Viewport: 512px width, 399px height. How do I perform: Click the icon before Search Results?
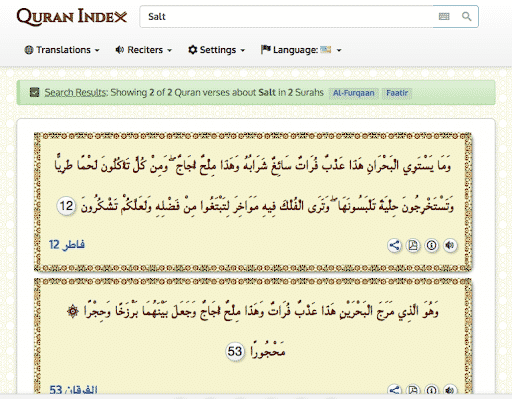point(34,92)
